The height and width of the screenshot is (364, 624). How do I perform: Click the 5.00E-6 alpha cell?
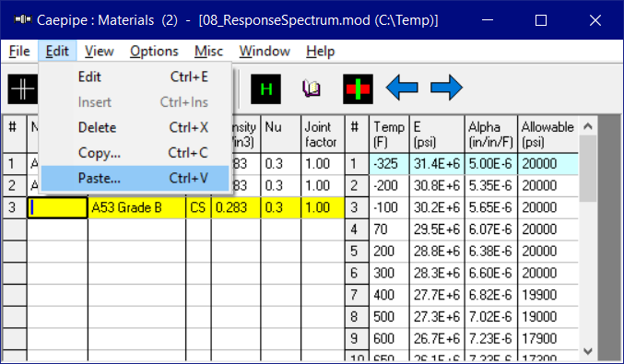click(x=490, y=163)
